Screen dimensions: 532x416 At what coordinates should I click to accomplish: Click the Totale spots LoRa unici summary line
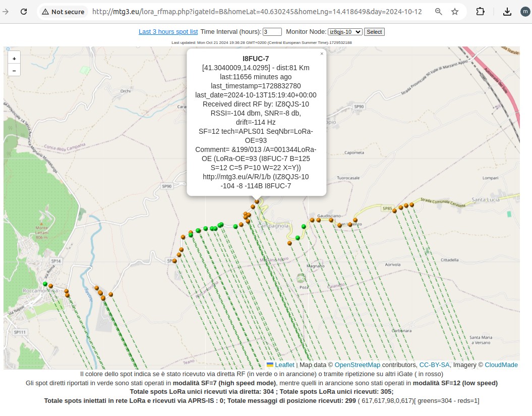click(x=262, y=392)
